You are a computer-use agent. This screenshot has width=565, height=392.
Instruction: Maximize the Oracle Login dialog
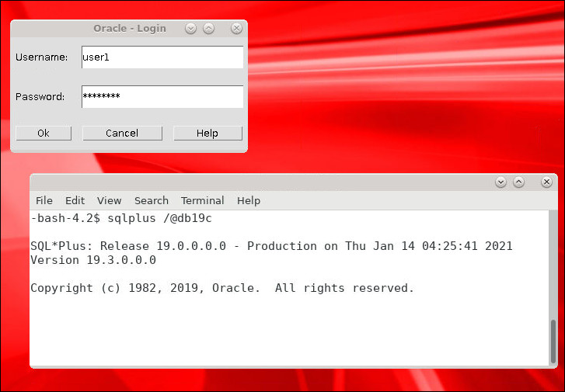pyautogui.click(x=208, y=29)
